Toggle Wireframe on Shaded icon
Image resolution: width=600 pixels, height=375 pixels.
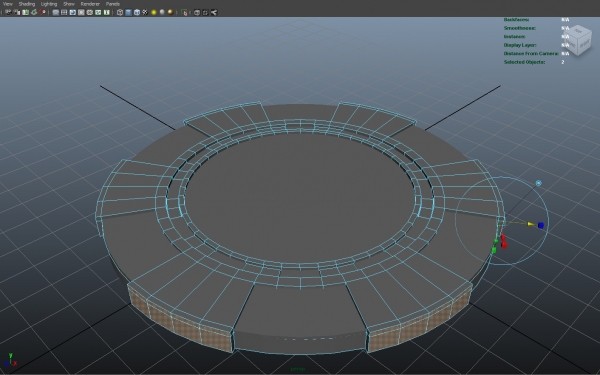coord(137,12)
